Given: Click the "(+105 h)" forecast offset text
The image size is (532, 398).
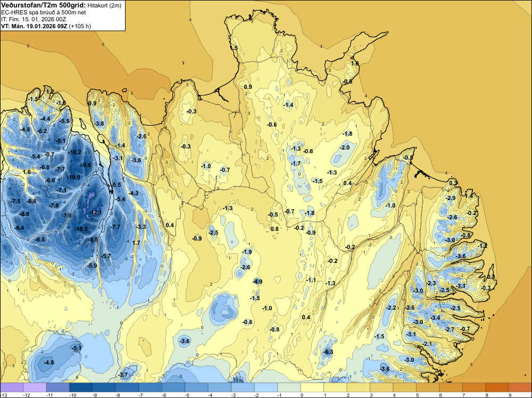Looking at the screenshot, I should (x=80, y=26).
